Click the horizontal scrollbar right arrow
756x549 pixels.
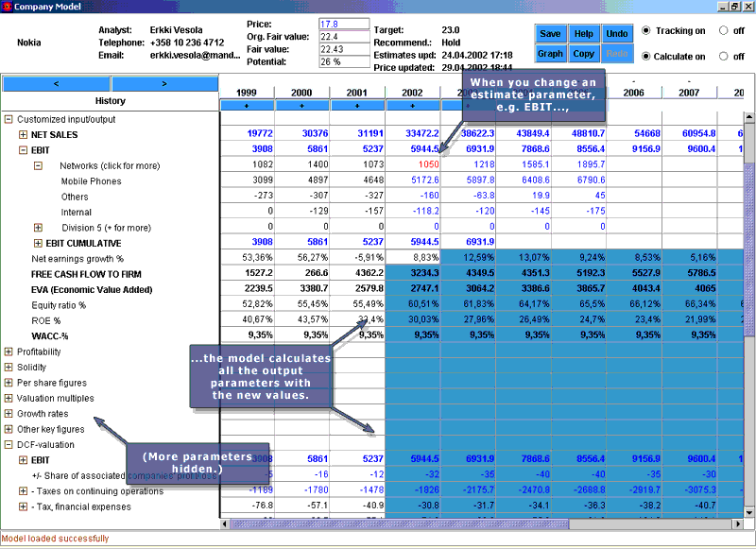click(737, 523)
